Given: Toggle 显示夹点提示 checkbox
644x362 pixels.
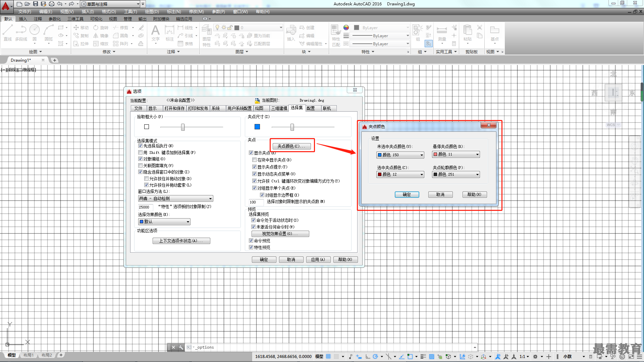Looking at the screenshot, I should 254,167.
